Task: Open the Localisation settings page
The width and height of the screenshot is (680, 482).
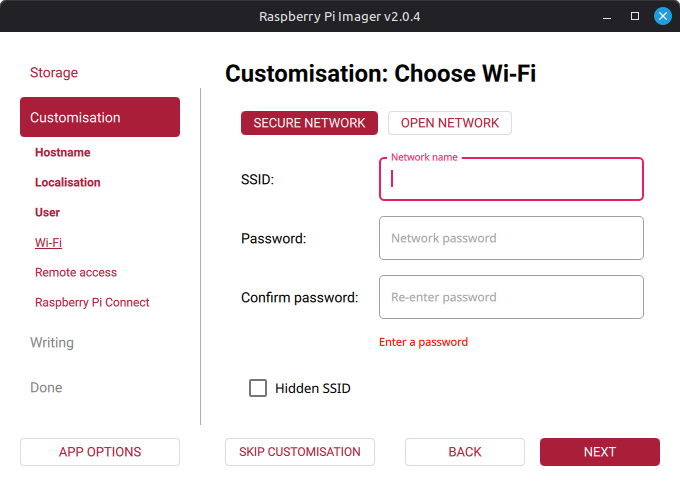Action: click(x=68, y=183)
